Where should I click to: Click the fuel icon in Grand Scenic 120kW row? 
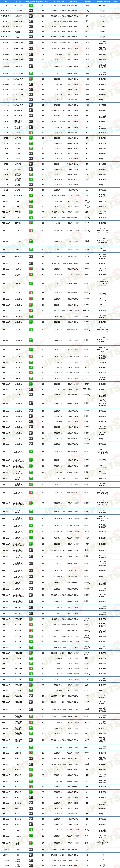click(x=31, y=275)
